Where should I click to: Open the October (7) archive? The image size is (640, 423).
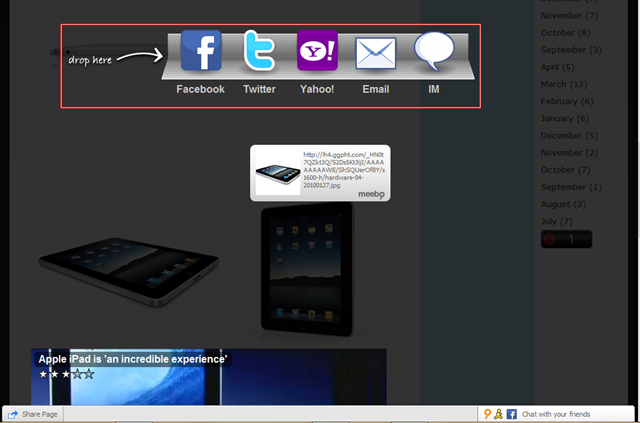coord(565,170)
